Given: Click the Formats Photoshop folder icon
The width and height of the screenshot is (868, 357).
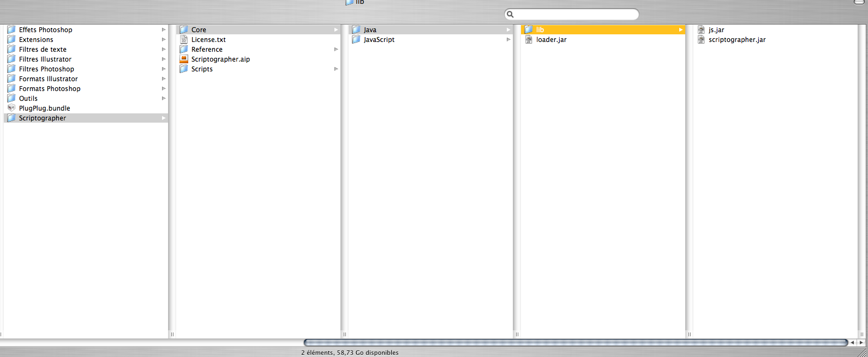Looking at the screenshot, I should (x=11, y=88).
